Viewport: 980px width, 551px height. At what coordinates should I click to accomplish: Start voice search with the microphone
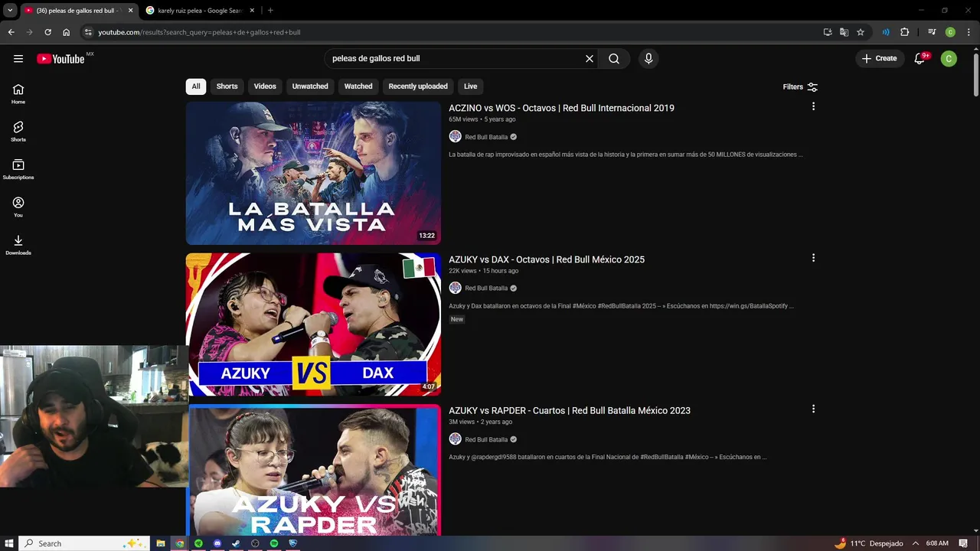coord(648,59)
